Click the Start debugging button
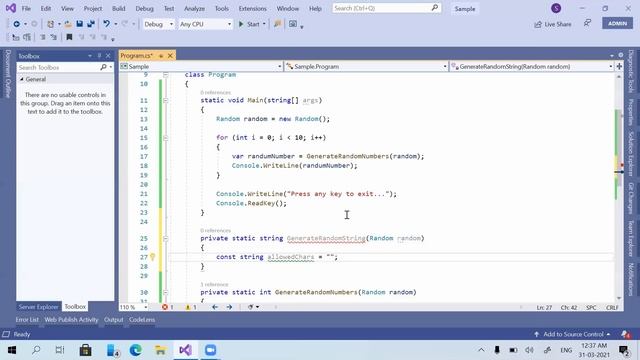 point(249,24)
